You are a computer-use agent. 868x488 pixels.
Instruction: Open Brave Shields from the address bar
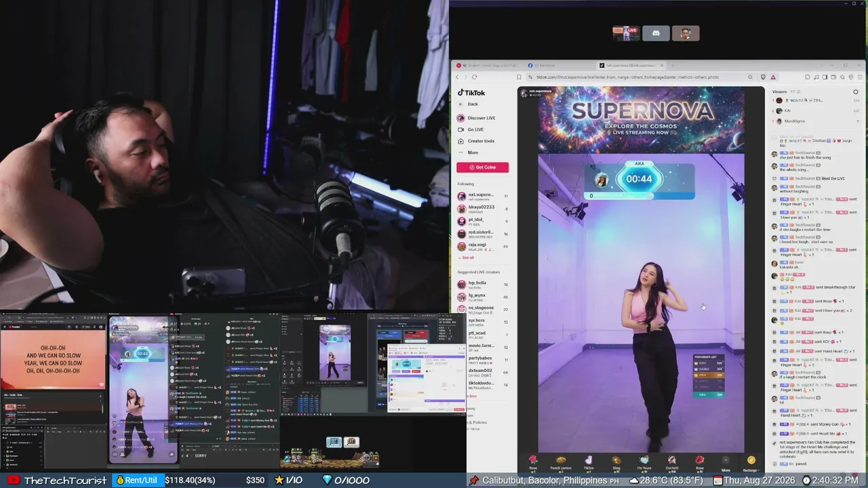(x=763, y=77)
